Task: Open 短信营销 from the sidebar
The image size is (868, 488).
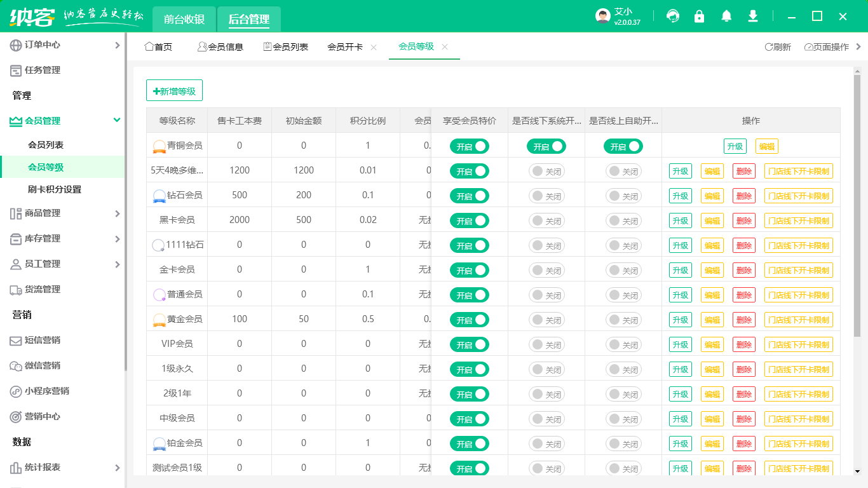Action: 42,340
